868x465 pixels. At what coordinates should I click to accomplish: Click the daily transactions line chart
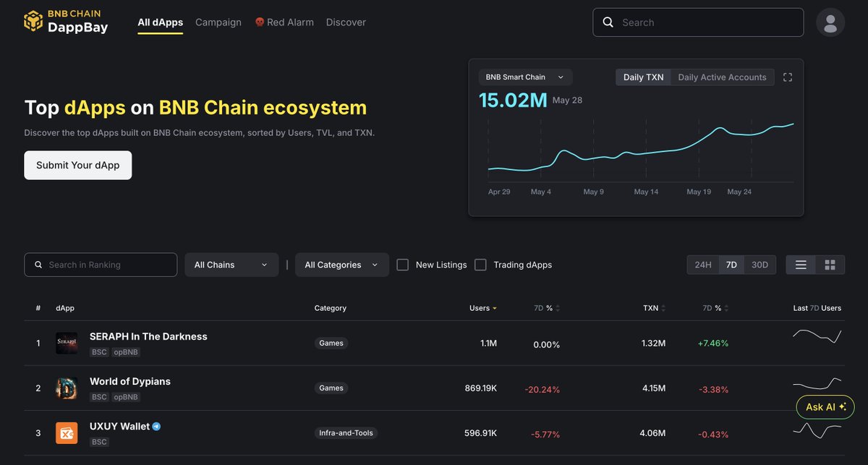click(641, 148)
